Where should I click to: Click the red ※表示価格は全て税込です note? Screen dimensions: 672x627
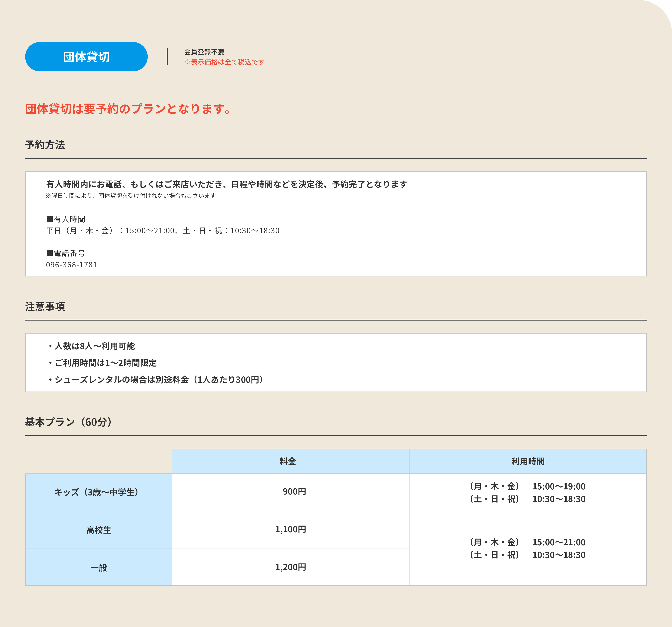[224, 62]
